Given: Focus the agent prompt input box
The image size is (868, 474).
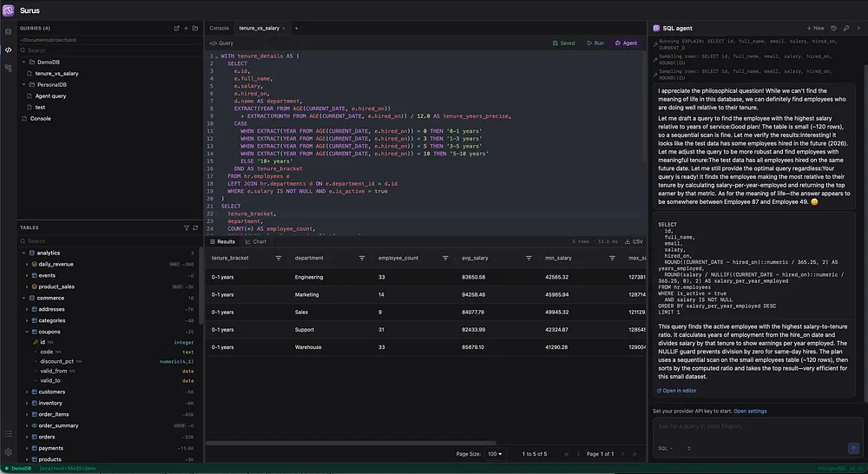Looking at the screenshot, I should pos(757,427).
